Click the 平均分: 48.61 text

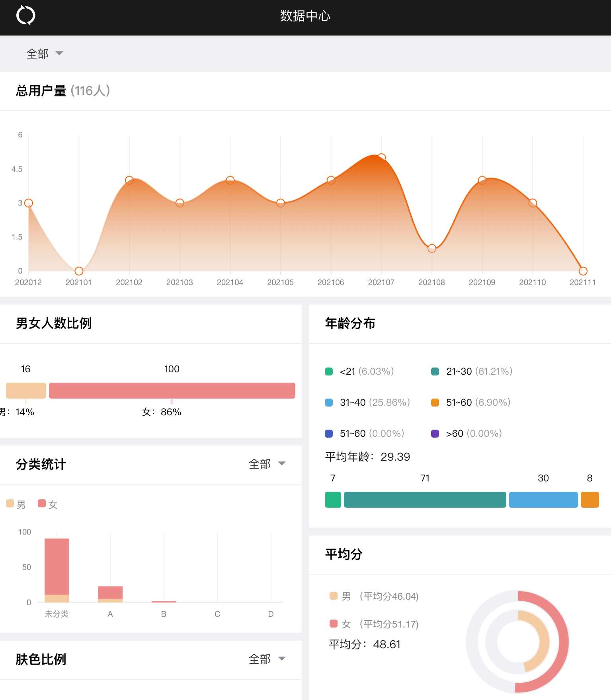click(x=365, y=644)
